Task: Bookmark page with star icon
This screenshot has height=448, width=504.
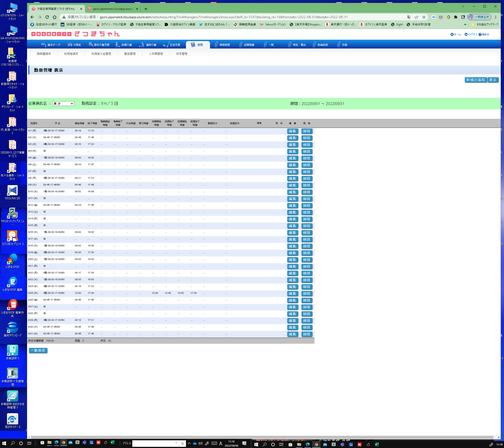Action: 424,17
